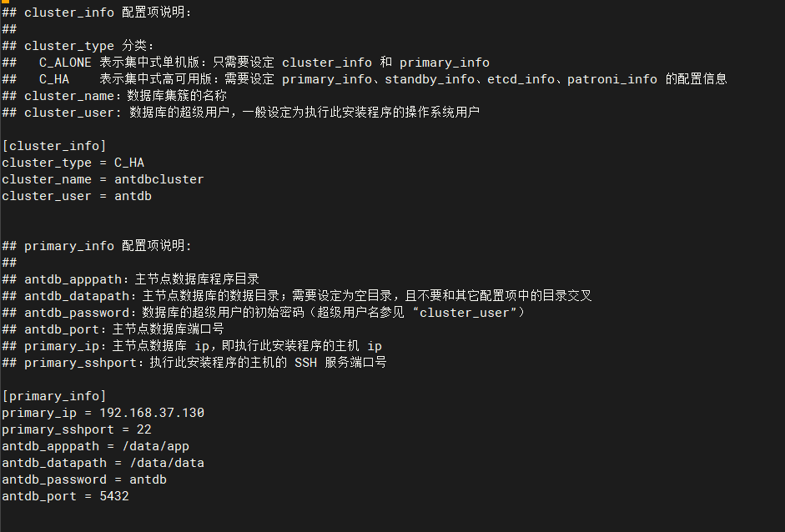Click the primary_sshport SSH comment line
785x532 pixels.
(194, 363)
